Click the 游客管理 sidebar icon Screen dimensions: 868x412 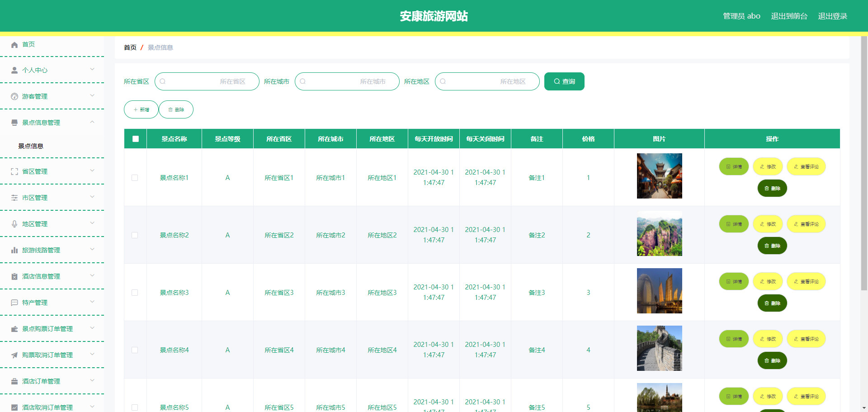click(14, 96)
